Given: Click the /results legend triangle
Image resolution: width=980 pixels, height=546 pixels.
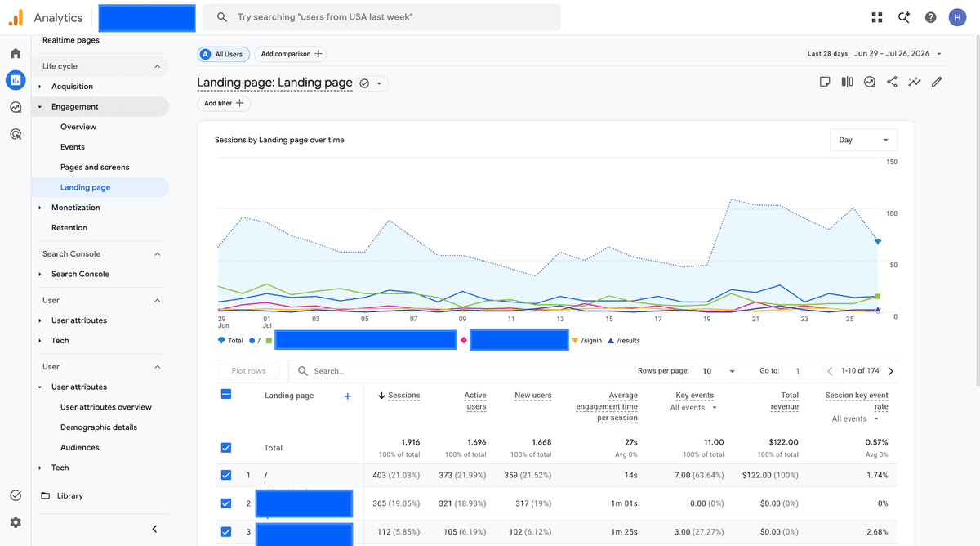Looking at the screenshot, I should (x=610, y=340).
